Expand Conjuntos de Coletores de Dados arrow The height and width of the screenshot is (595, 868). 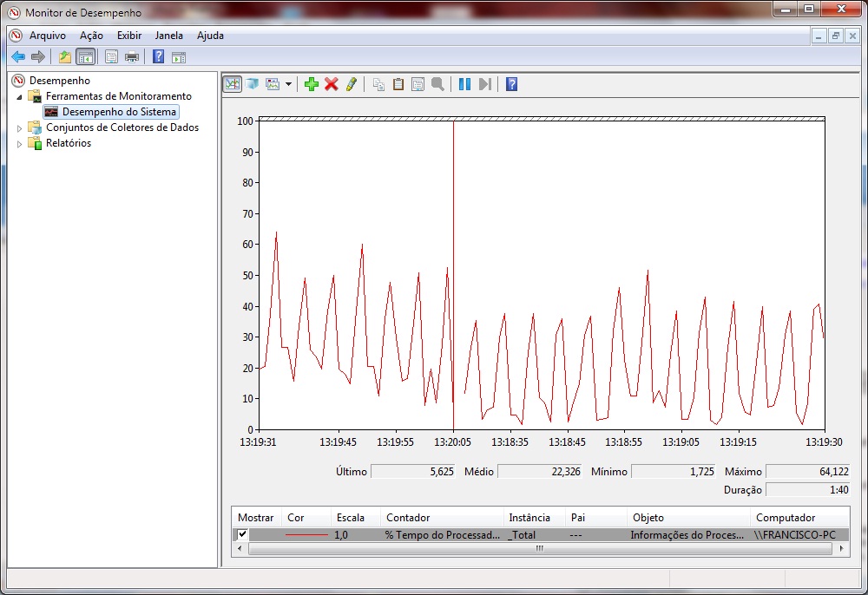(19, 128)
